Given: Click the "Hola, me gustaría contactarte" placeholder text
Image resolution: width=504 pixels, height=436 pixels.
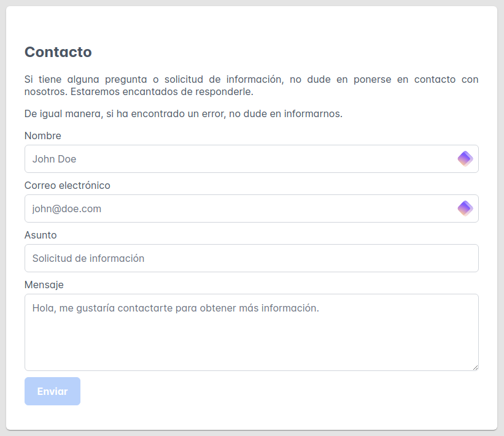Looking at the screenshot, I should (176, 308).
